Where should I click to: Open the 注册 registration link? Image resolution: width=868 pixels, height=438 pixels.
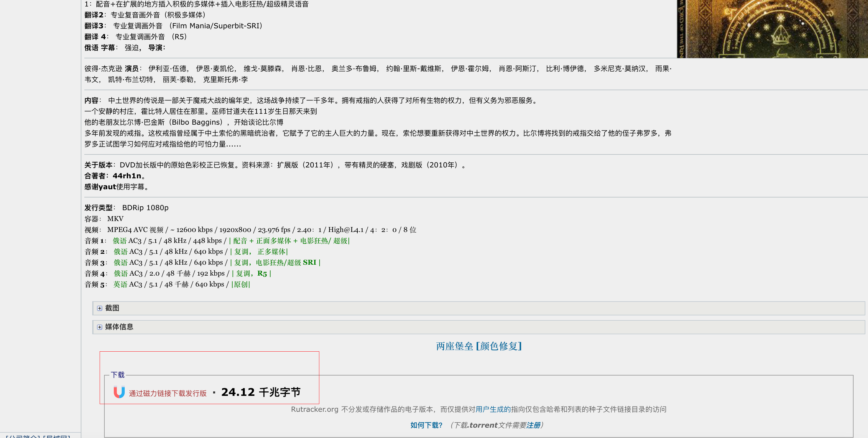tap(533, 425)
